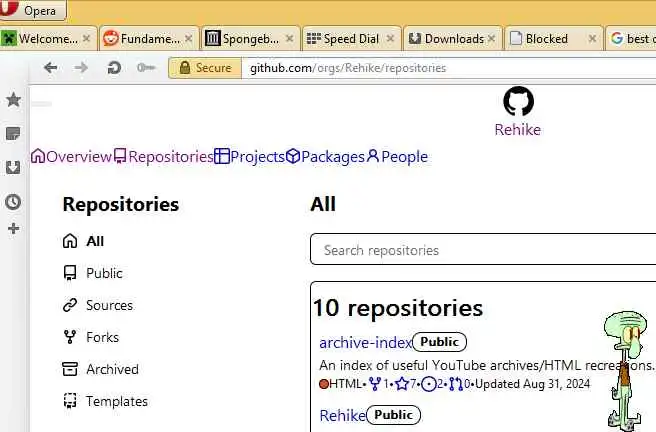Click the template icon beside Templates

pos(70,401)
